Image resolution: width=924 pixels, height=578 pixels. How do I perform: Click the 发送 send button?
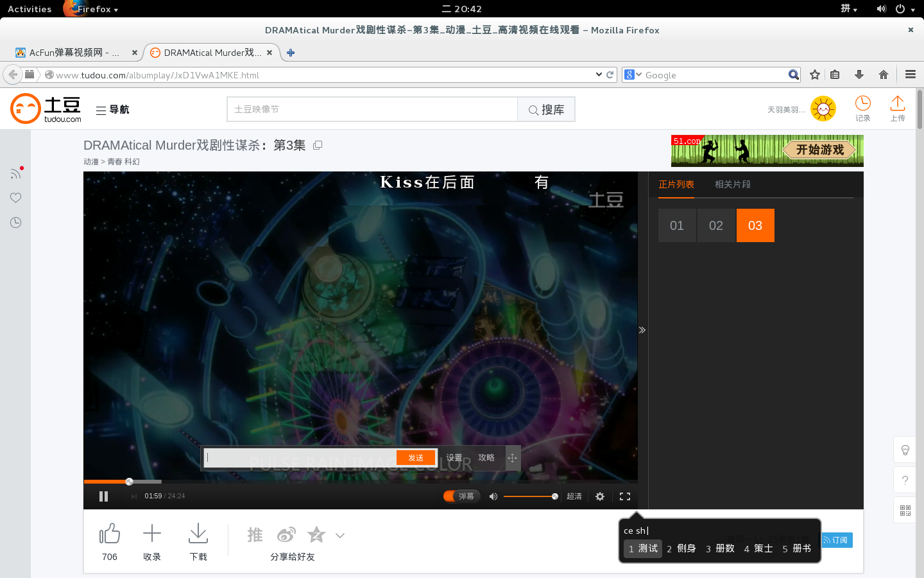click(x=416, y=457)
